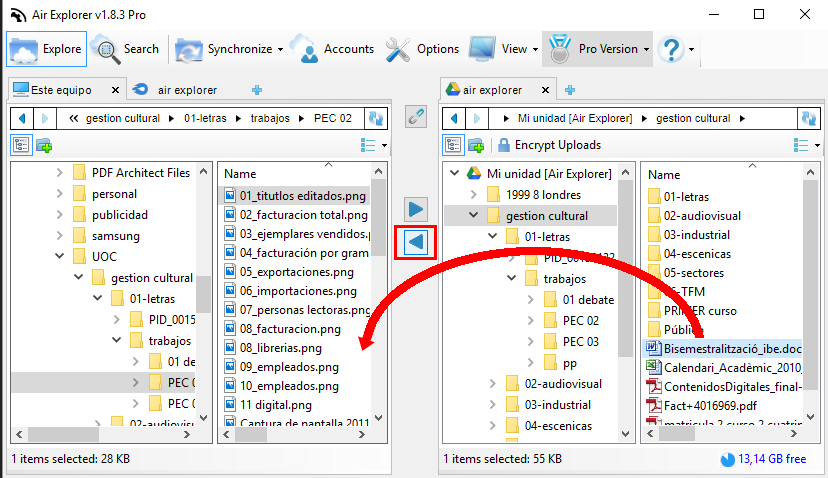Click 'gestion cultural' in right breadcrumb path
Viewport: 828px width, 478px height.
(693, 118)
